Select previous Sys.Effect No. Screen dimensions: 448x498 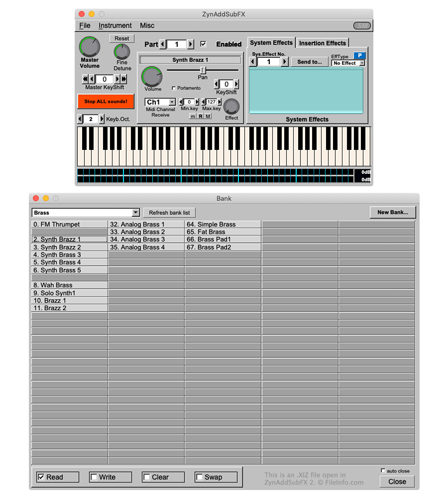(x=253, y=62)
